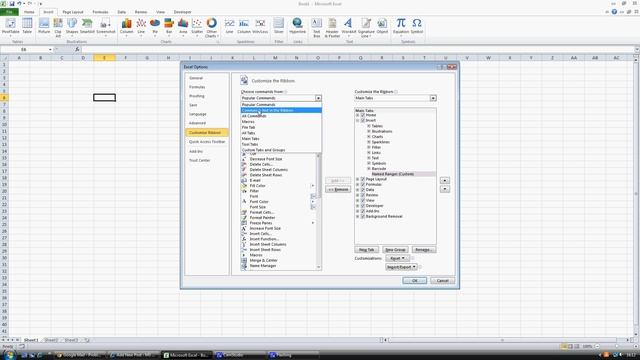The height and width of the screenshot is (360, 640).
Task: Click the New Tab button
Action: 367,249
